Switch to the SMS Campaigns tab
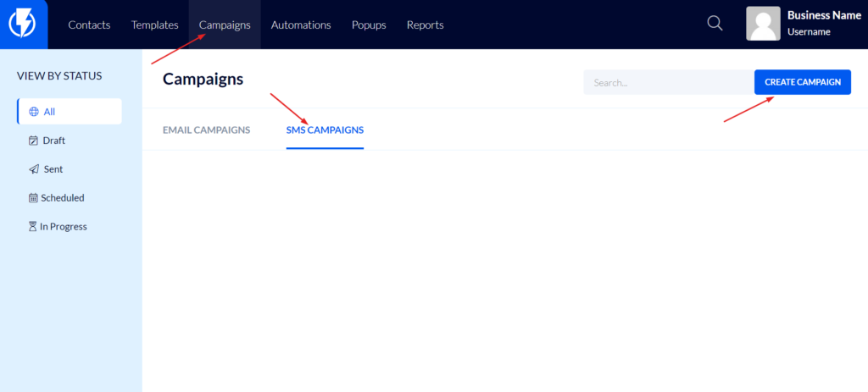Viewport: 868px width, 392px height. point(325,130)
